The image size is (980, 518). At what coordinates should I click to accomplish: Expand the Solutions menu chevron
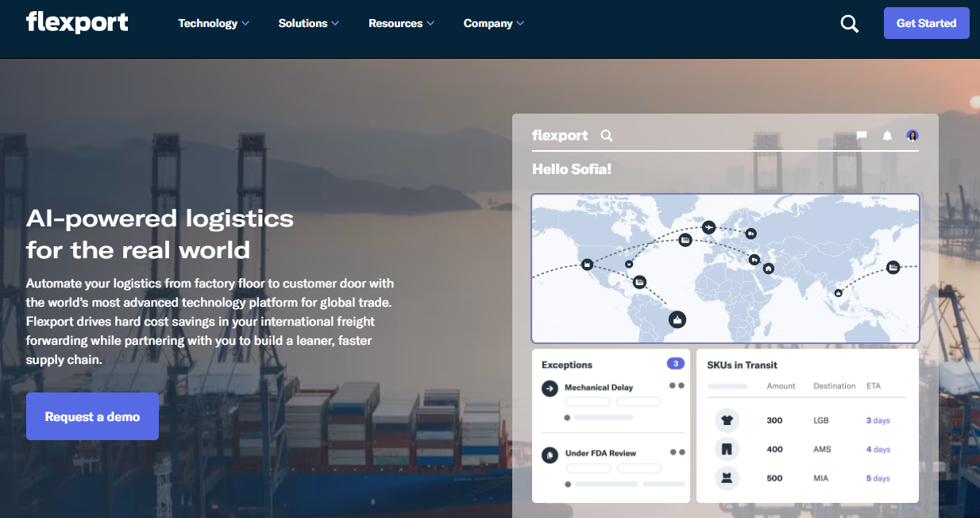point(335,24)
